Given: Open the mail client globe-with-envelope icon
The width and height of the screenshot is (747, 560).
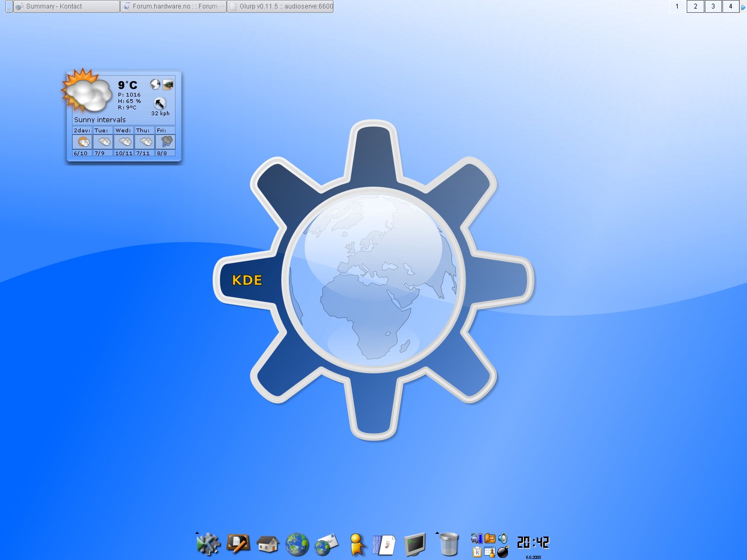Looking at the screenshot, I should pyautogui.click(x=327, y=545).
